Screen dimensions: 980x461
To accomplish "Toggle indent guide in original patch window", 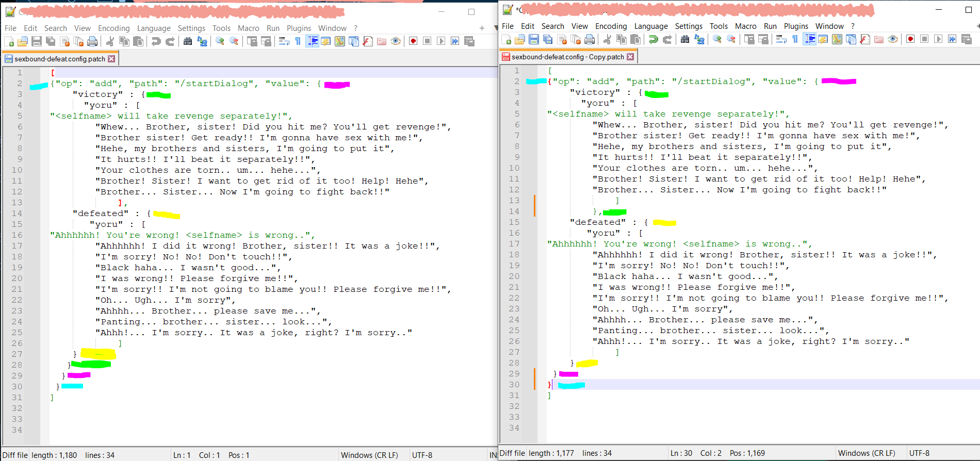I will [312, 41].
